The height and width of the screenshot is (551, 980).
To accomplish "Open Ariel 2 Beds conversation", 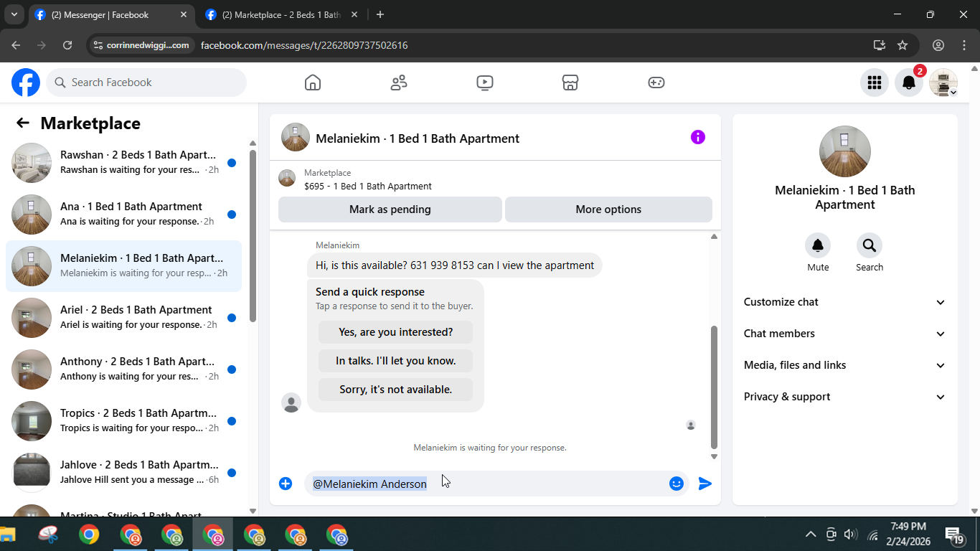I will point(123,318).
